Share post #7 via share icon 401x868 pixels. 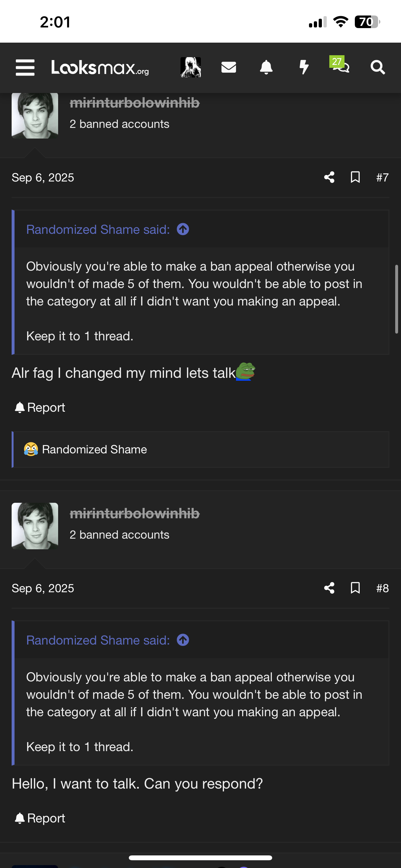pyautogui.click(x=329, y=177)
